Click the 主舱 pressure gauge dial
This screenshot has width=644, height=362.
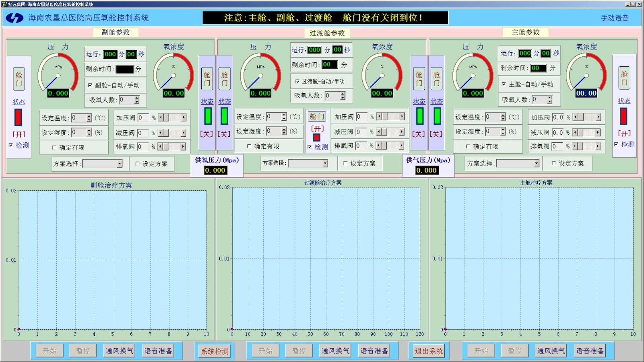pyautogui.click(x=473, y=72)
